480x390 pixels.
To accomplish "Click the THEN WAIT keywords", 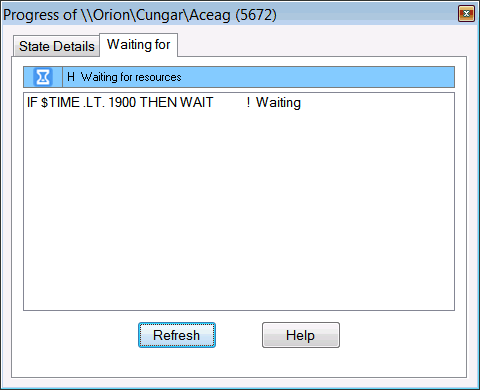I will pos(176,102).
